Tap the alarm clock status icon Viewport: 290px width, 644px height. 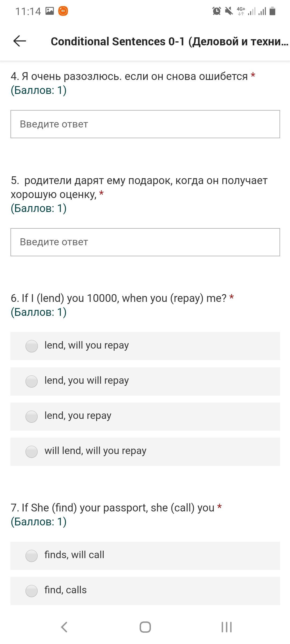click(216, 11)
